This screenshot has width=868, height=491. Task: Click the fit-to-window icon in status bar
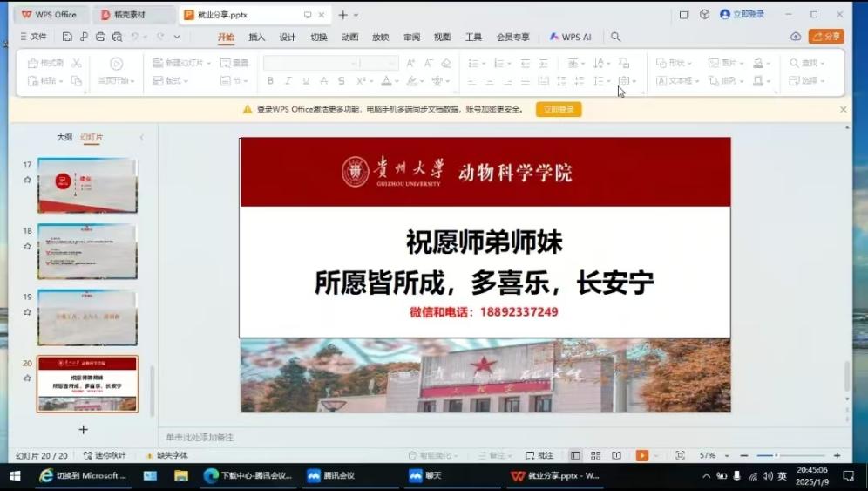(x=680, y=455)
